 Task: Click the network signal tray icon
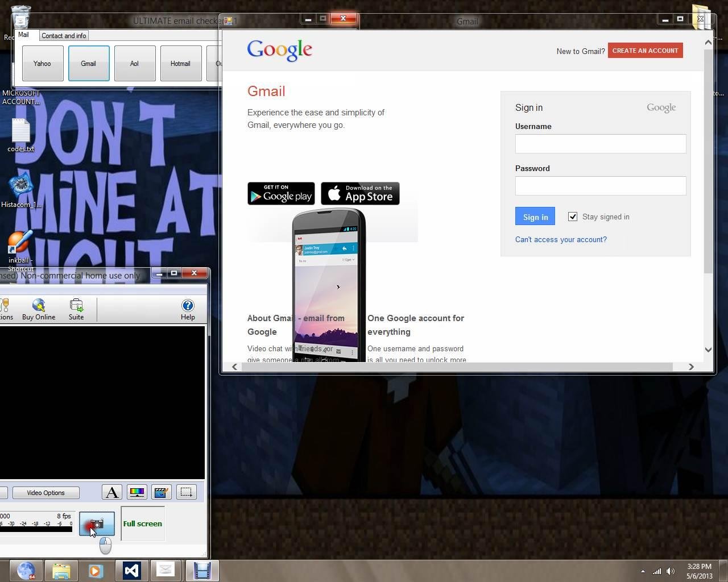[657, 571]
